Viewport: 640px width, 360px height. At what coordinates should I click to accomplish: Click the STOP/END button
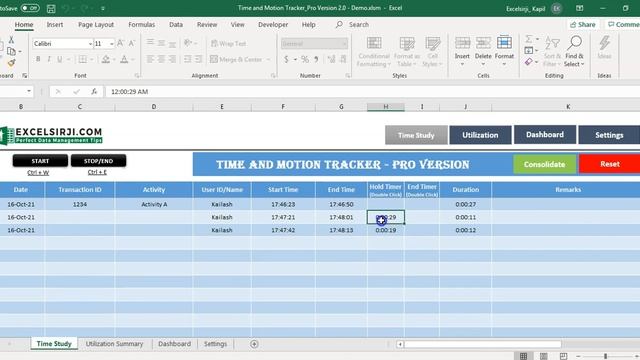tap(98, 161)
